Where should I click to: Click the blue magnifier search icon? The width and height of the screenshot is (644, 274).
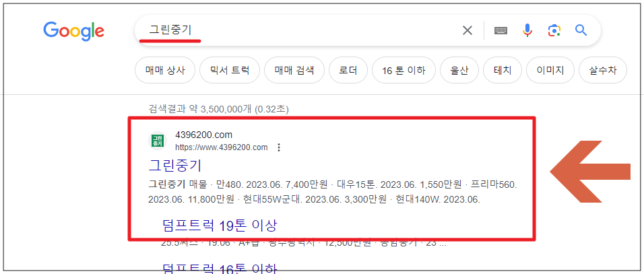click(x=581, y=30)
